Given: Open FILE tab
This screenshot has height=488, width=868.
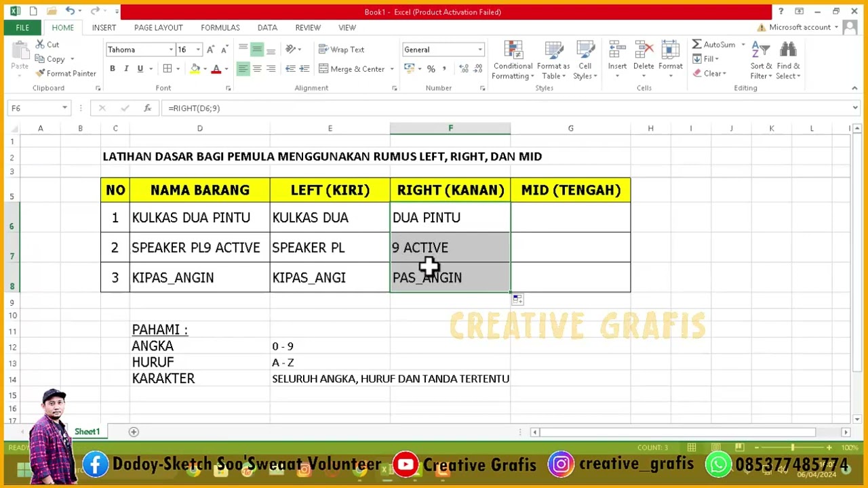Looking at the screenshot, I should tap(22, 28).
